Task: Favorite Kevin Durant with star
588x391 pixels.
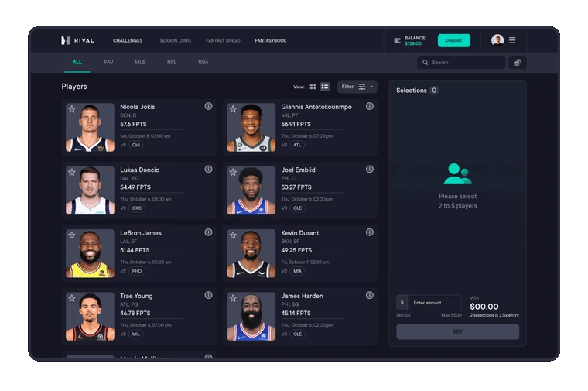Action: (233, 235)
